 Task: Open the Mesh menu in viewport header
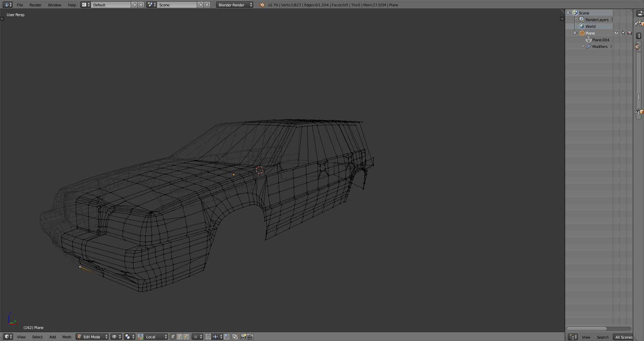point(67,337)
